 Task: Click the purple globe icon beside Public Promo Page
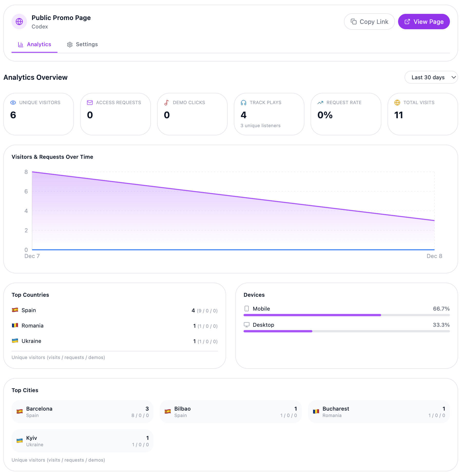[x=19, y=22]
